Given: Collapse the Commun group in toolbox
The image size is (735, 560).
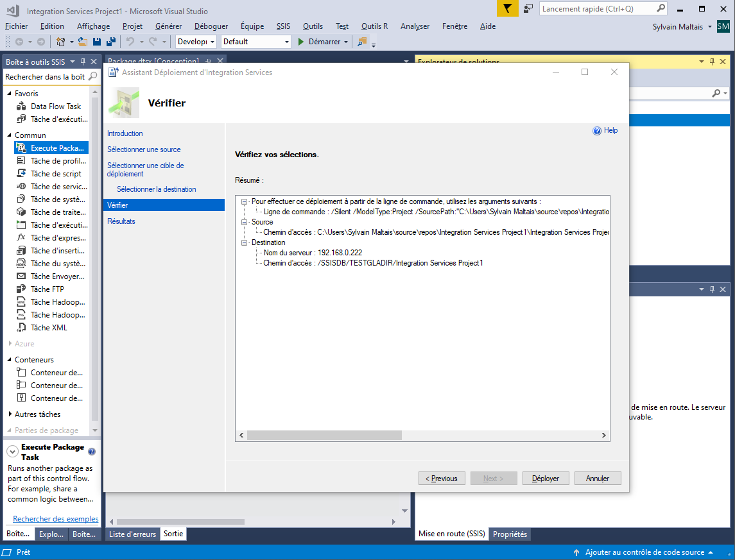Looking at the screenshot, I should click(x=10, y=135).
